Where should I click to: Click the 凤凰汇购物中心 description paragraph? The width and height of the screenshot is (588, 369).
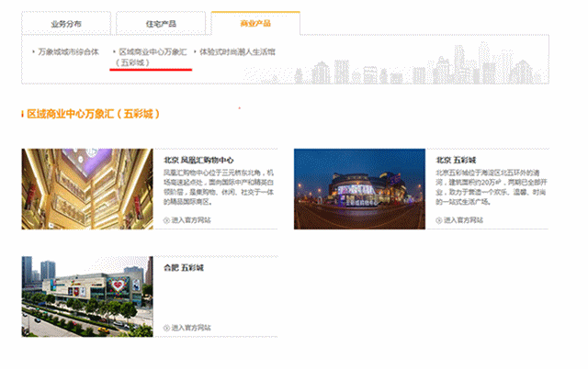[219, 187]
